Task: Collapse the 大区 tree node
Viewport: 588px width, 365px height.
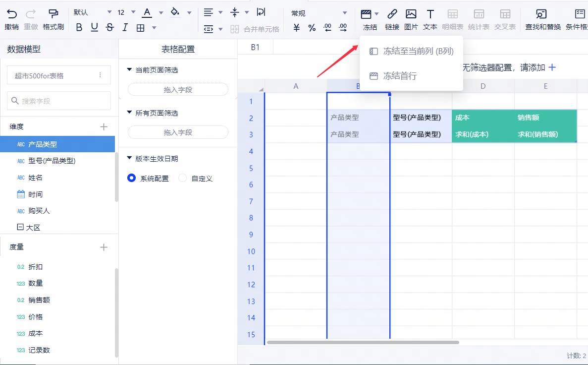Action: coord(20,227)
